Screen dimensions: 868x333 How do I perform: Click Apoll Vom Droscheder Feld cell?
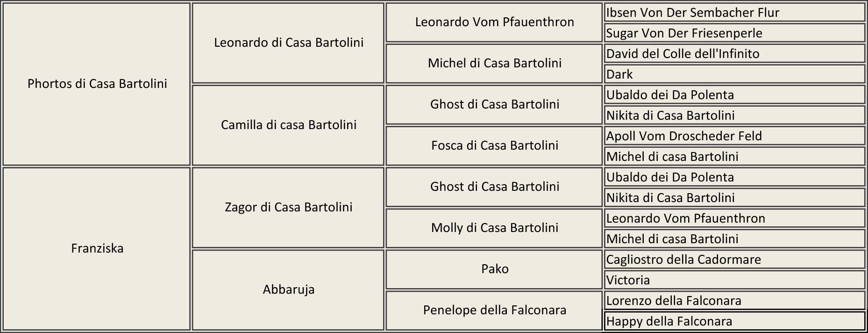tap(684, 136)
